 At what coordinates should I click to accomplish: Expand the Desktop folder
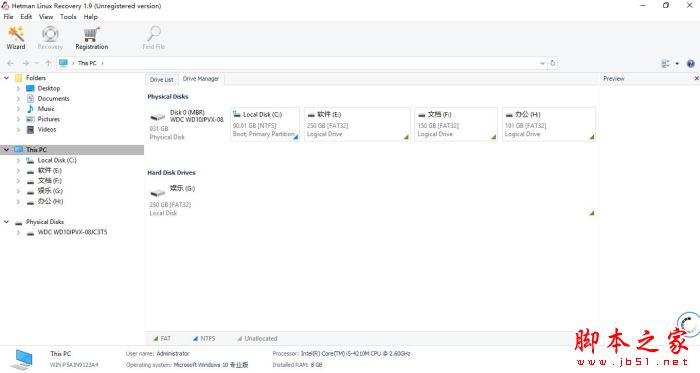coord(18,88)
